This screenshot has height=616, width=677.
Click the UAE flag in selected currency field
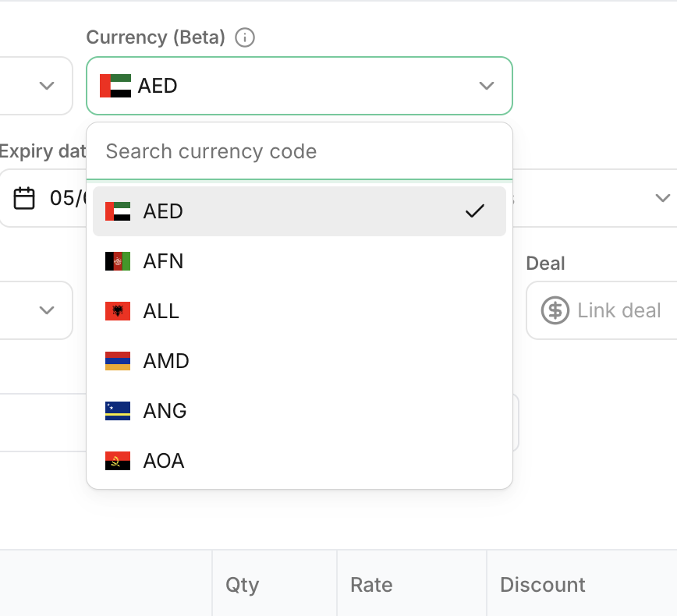pos(115,86)
